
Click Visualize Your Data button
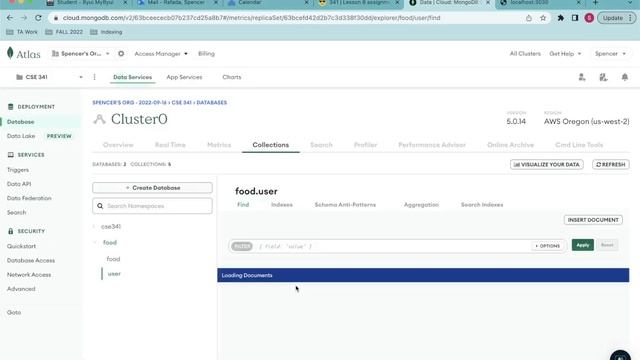tap(547, 164)
